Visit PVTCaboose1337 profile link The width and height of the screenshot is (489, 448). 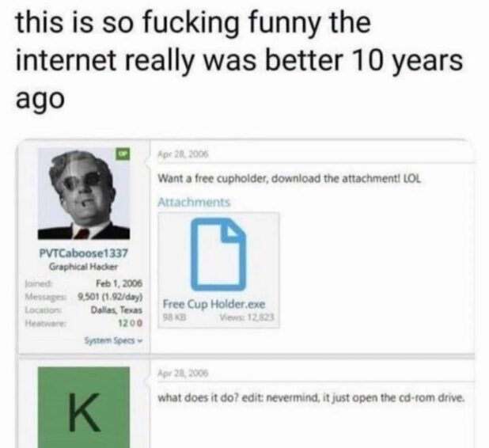tap(83, 253)
